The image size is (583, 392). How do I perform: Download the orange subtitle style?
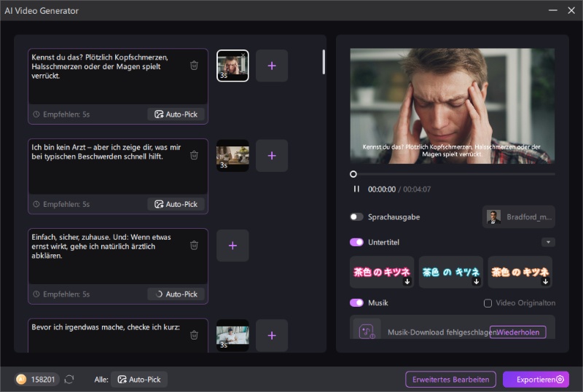[545, 281]
